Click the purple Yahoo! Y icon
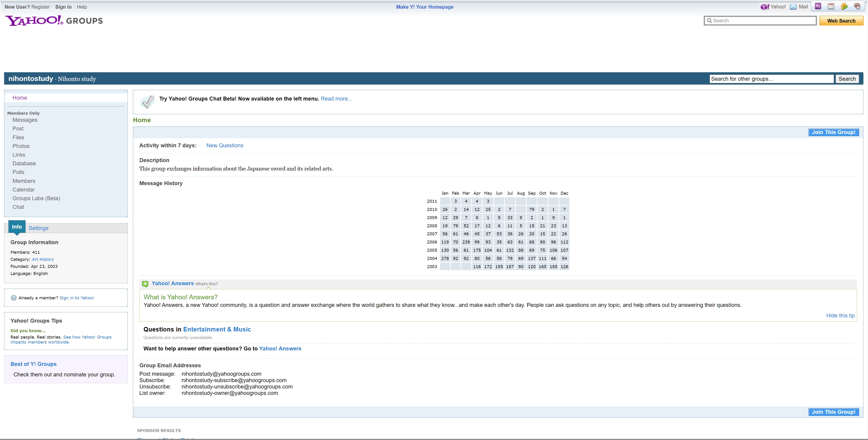The height and width of the screenshot is (440, 868). tap(765, 7)
